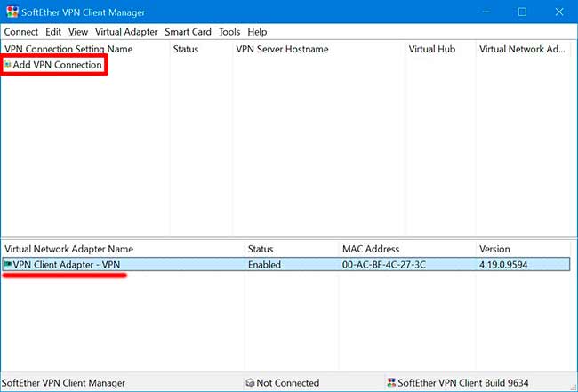This screenshot has width=578, height=392.
Task: Open the Connect menu
Action: (21, 32)
